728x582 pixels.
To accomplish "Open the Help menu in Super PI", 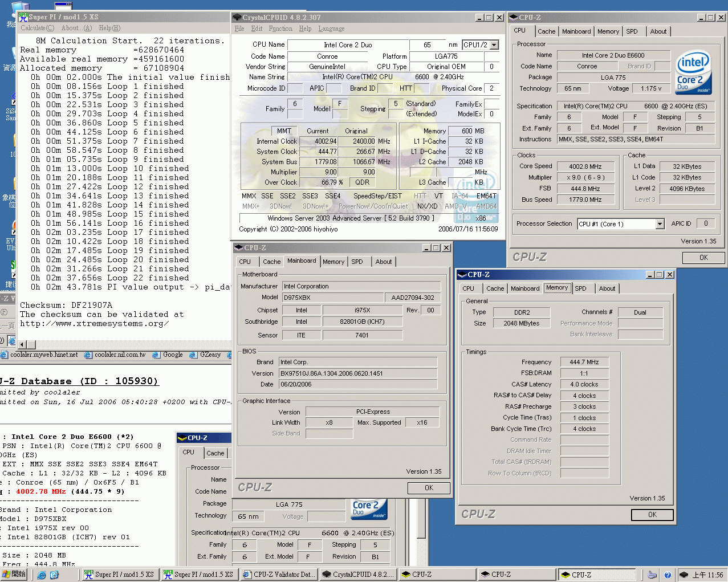I will coord(109,28).
